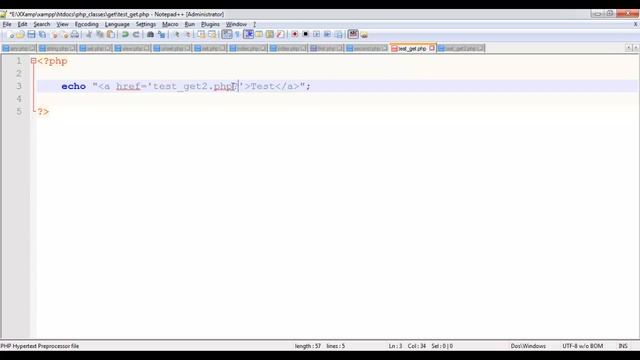Toggle synchronize vertical scrolling icon
Viewport: 640px width, 360px height.
[x=201, y=35]
